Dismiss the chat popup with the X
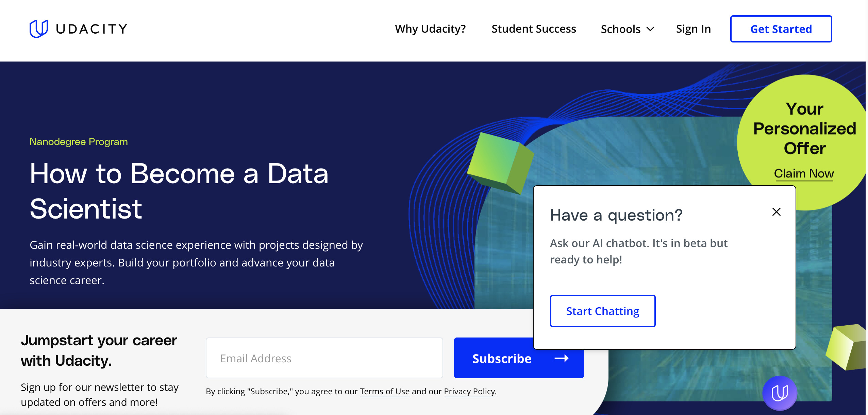Screen dimensions: 868x415 pyautogui.click(x=776, y=211)
